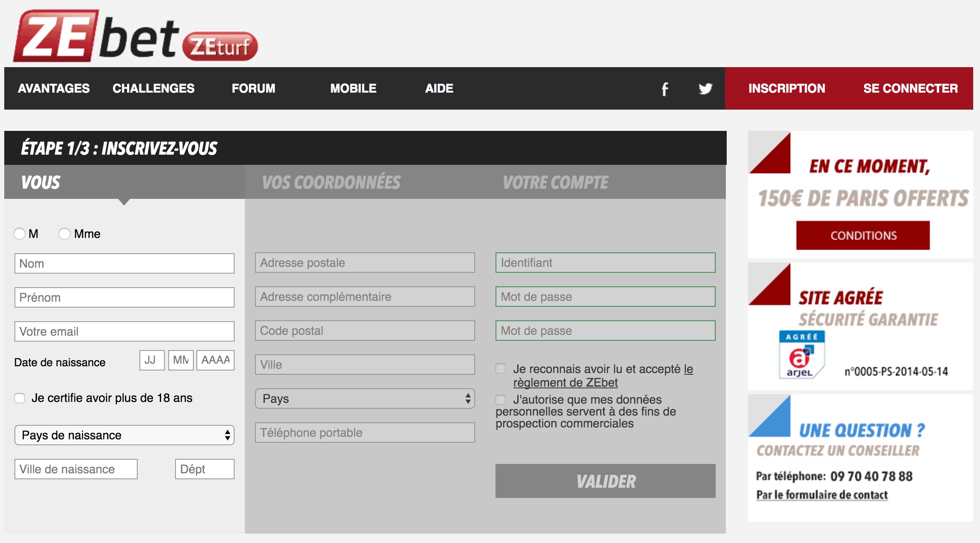
Task: Click the 'SITE AGRÉE' heading
Action: click(x=841, y=297)
